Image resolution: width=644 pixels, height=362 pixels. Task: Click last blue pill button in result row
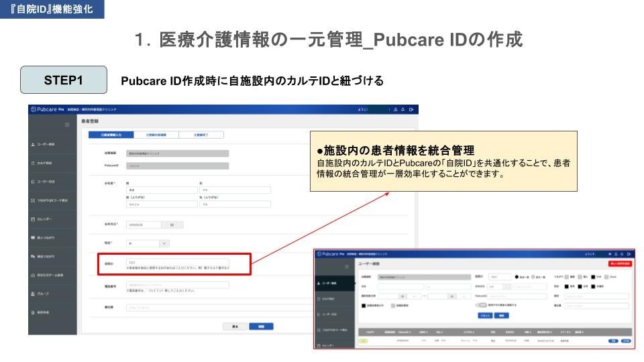626,341
